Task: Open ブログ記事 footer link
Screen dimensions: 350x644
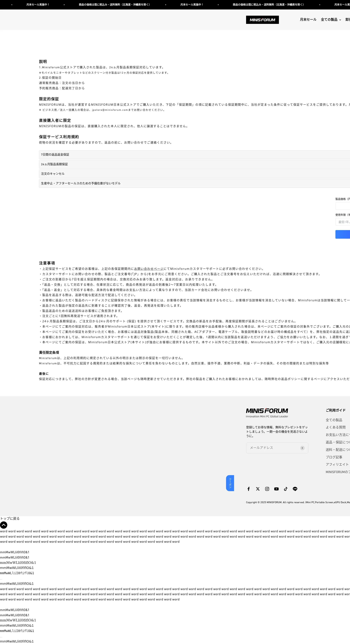Action: pyautogui.click(x=334, y=457)
